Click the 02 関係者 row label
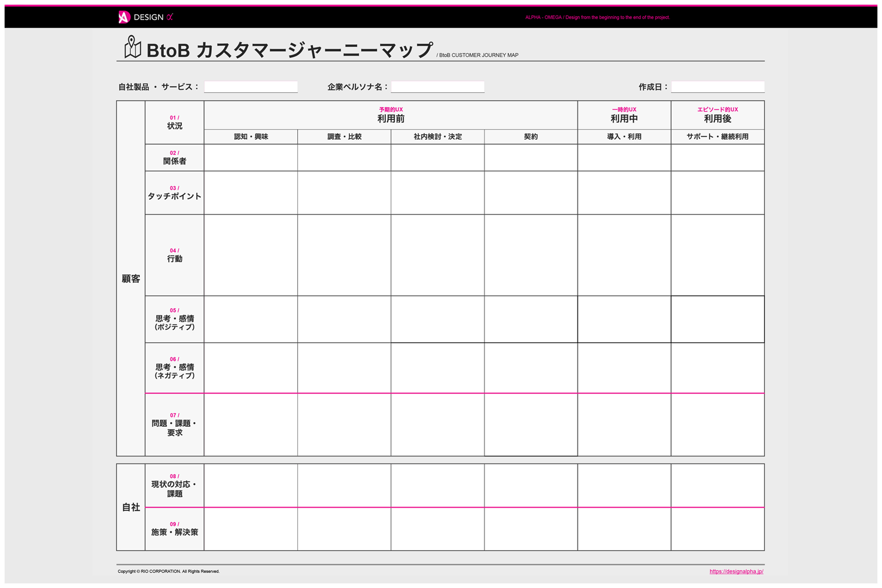 tap(175, 158)
